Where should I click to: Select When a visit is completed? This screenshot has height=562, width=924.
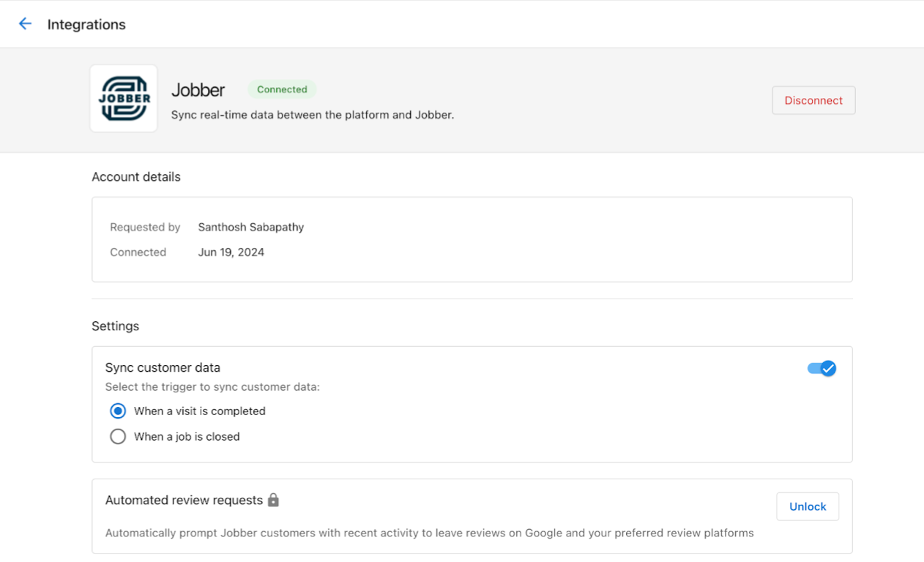point(118,411)
